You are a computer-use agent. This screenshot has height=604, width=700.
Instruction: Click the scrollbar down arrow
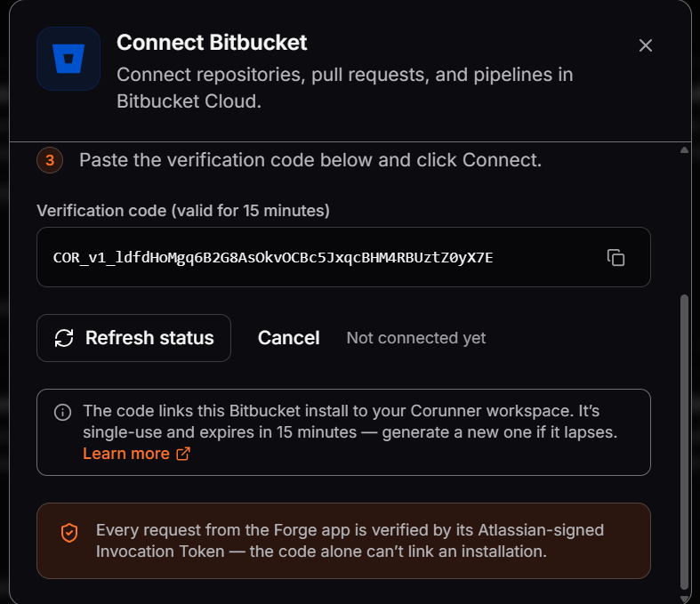684,599
